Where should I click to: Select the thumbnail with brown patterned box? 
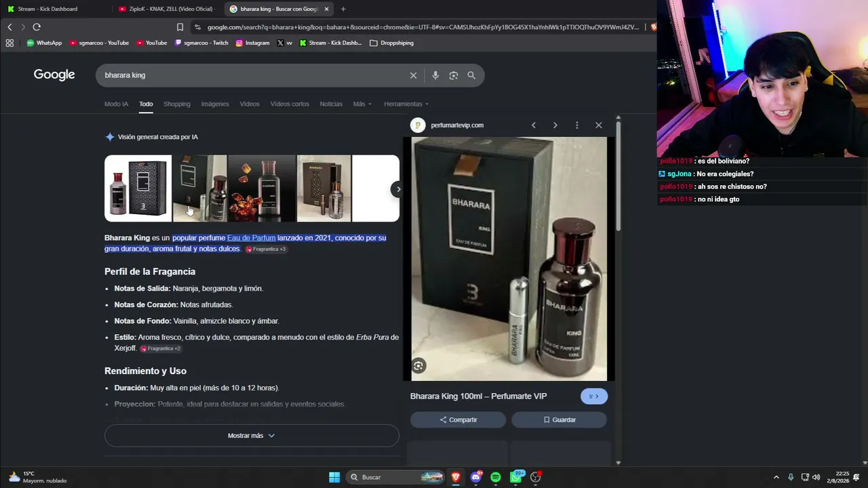pos(324,188)
